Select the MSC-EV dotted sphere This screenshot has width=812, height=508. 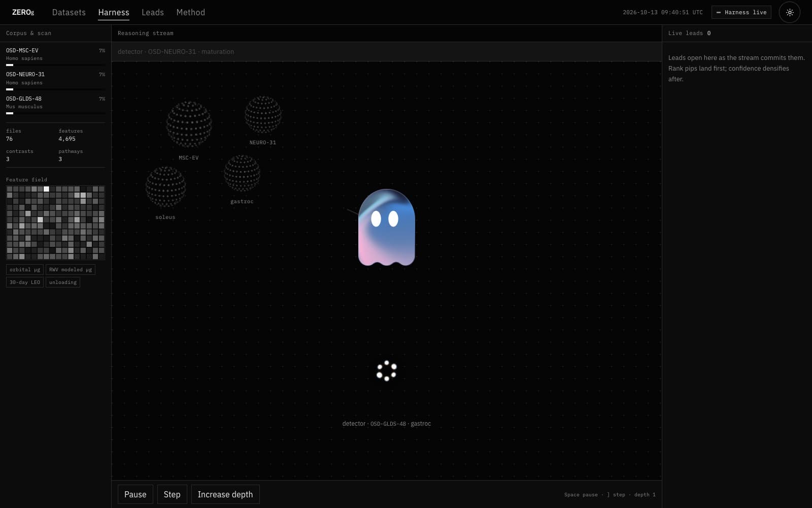(189, 124)
